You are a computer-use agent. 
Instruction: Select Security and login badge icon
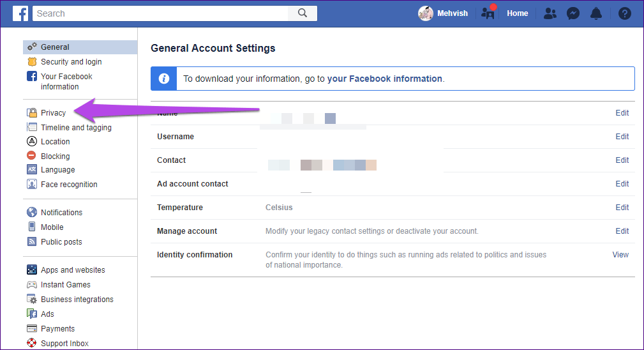pyautogui.click(x=32, y=61)
